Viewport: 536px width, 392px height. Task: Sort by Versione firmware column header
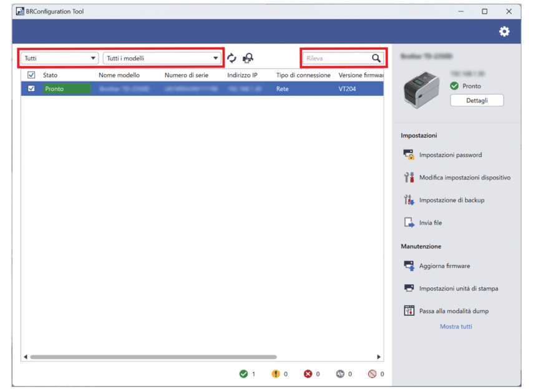pyautogui.click(x=361, y=75)
